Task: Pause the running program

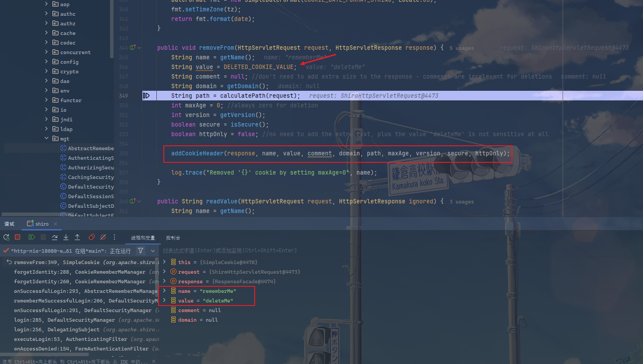Action: [x=43, y=237]
